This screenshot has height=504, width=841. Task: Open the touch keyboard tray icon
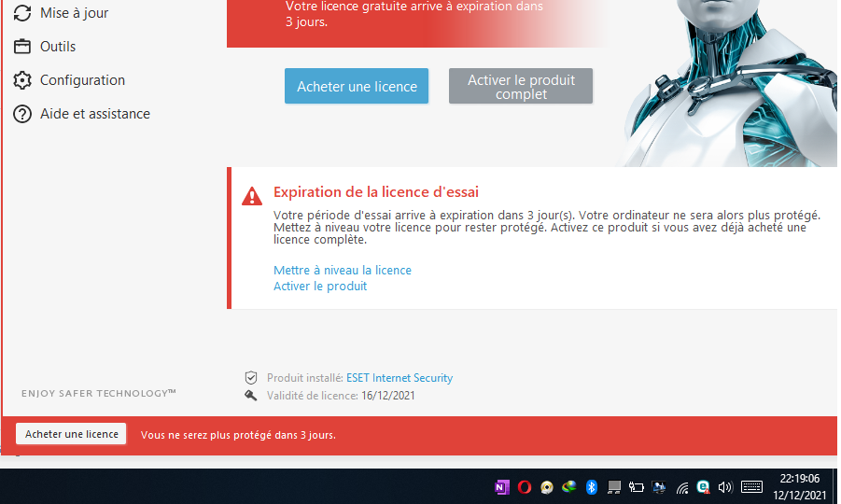click(751, 487)
